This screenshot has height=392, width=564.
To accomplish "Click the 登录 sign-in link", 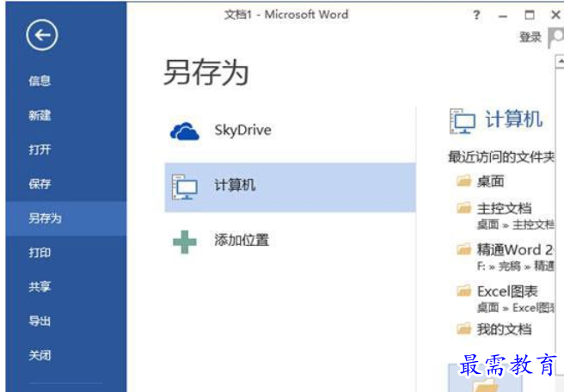I will [x=530, y=37].
